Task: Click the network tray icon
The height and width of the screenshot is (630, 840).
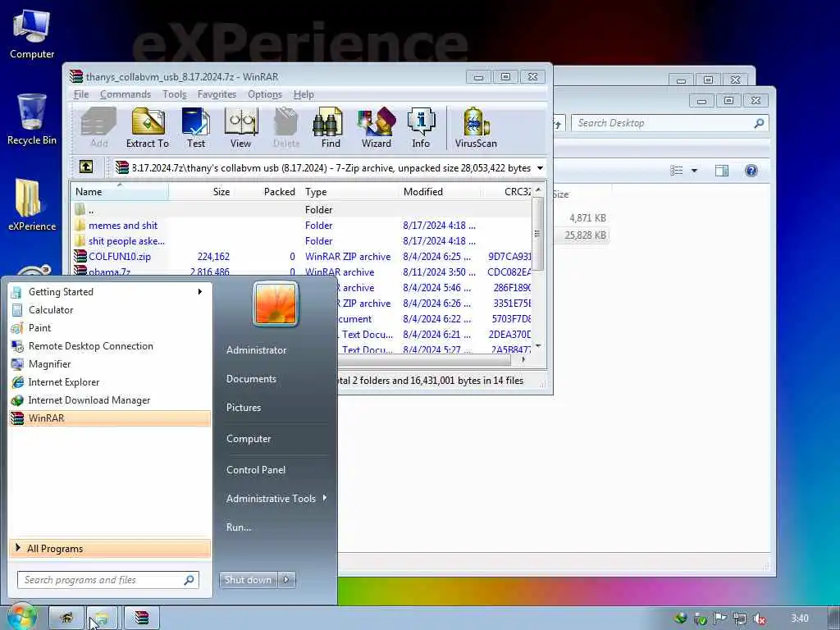Action: [x=740, y=619]
